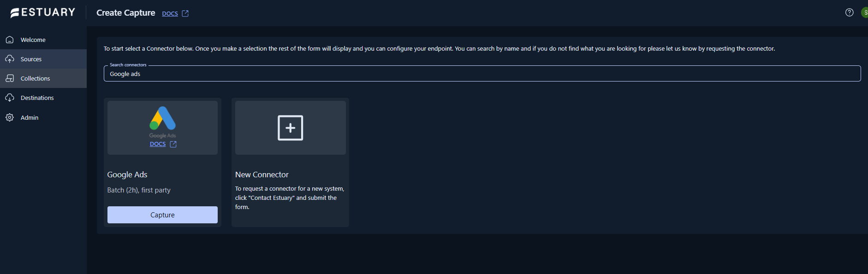The height and width of the screenshot is (274, 868).
Task: Click the green user avatar icon
Action: (x=865, y=12)
